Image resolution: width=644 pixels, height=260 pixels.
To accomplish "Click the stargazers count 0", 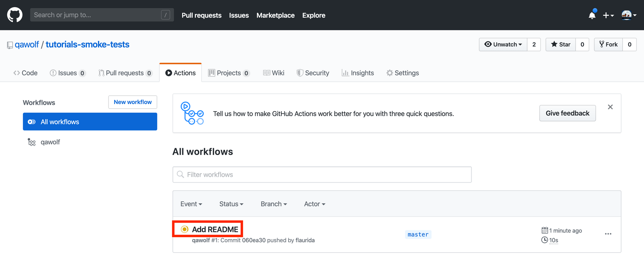I will click(x=582, y=44).
